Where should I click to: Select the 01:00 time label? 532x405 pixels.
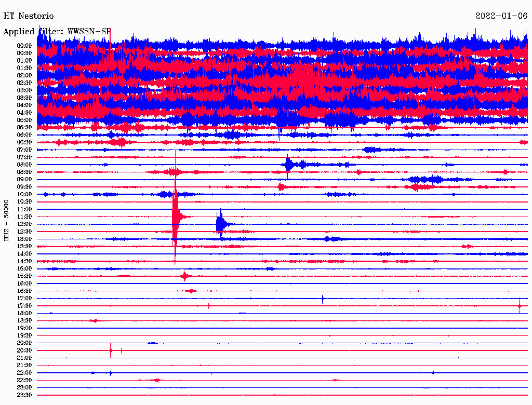coord(24,60)
